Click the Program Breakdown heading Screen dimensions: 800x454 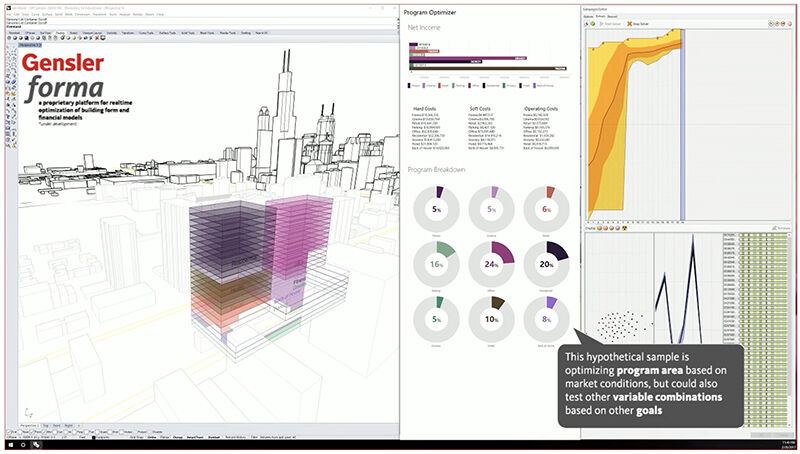tap(436, 169)
